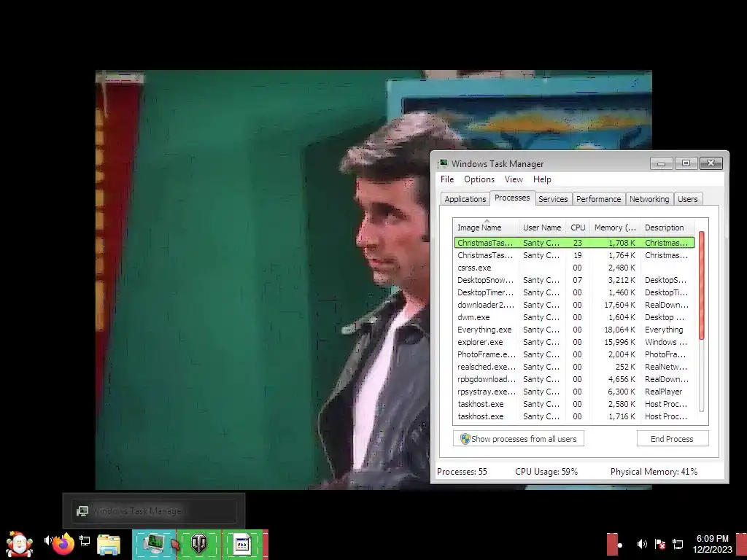Click the system tray volume speaker
The width and height of the screenshot is (747, 560).
click(642, 544)
